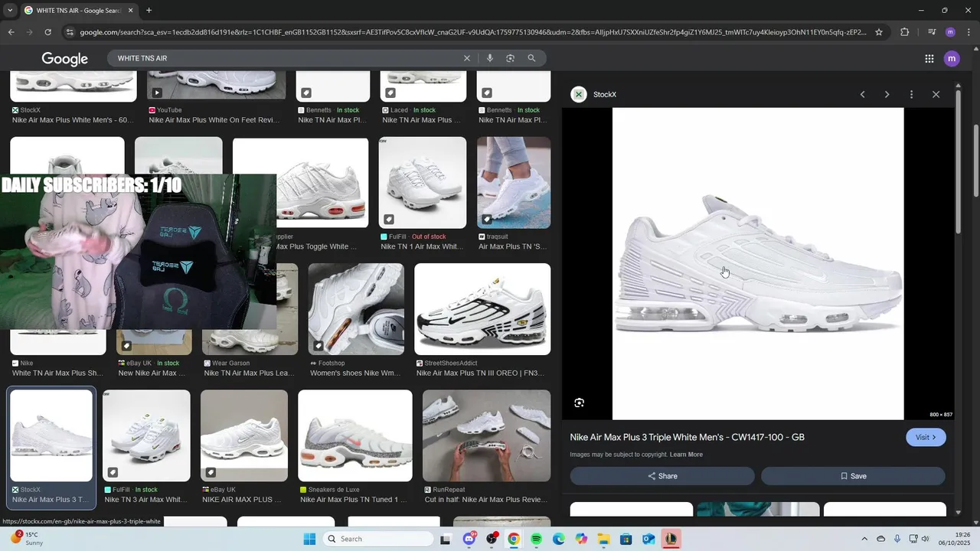This screenshot has width=980, height=551.
Task: Start voice search with the microphone icon
Action: (490, 58)
